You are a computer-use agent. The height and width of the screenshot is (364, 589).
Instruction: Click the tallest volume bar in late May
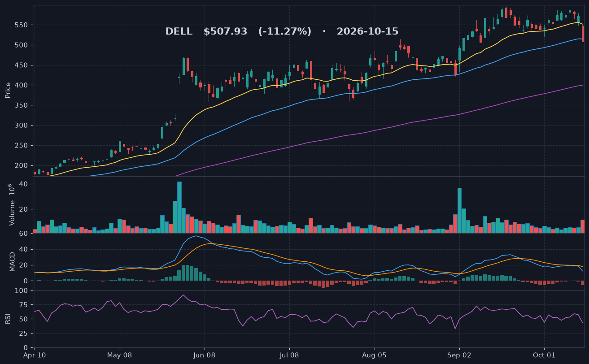tap(179, 207)
